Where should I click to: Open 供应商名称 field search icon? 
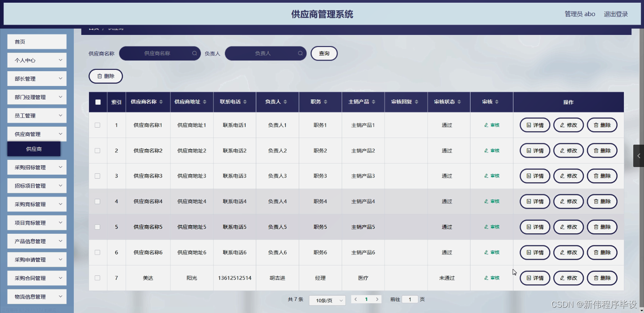(194, 53)
